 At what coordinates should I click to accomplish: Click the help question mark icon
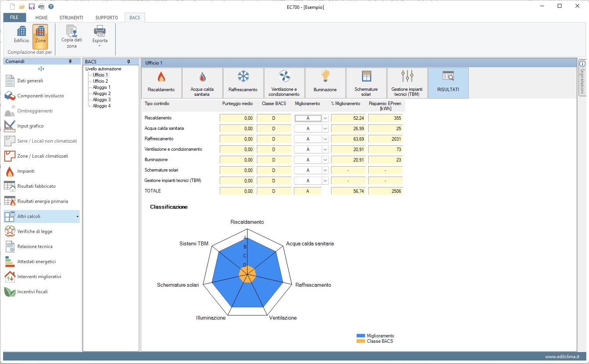click(51, 7)
